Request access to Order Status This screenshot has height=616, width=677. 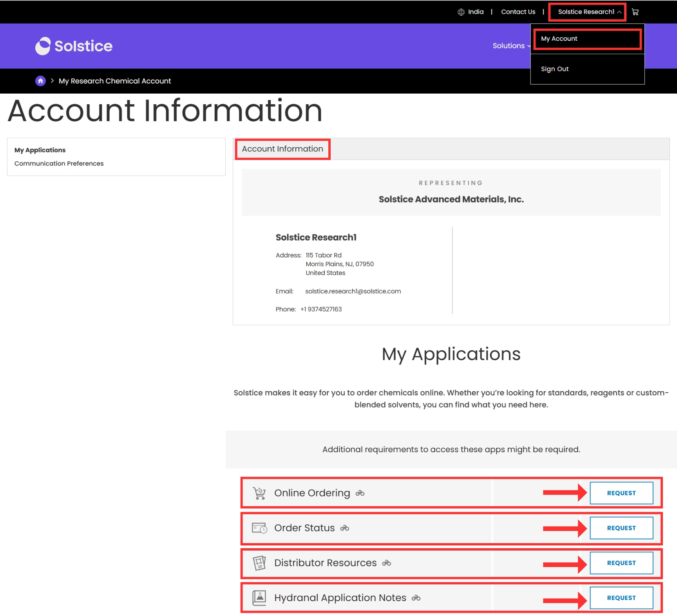(x=621, y=528)
